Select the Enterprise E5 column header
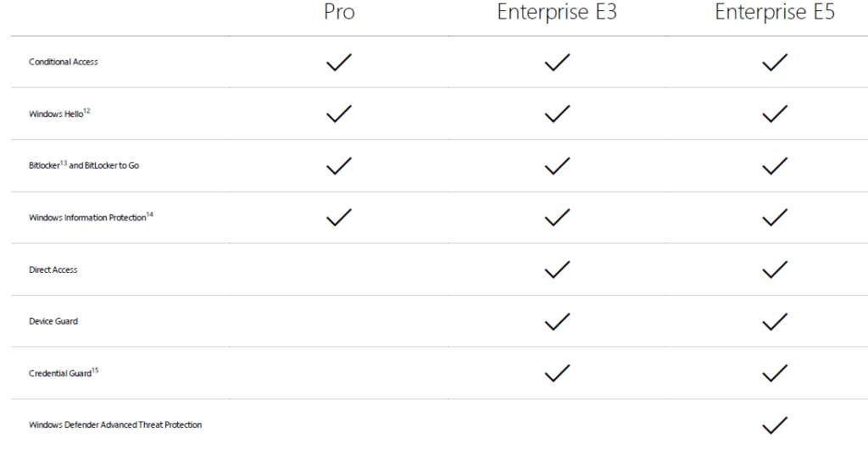This screenshot has width=868, height=450. (x=775, y=13)
